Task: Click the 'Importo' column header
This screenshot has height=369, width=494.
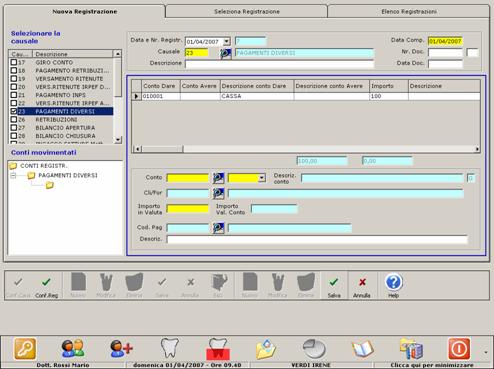Action: pyautogui.click(x=389, y=86)
